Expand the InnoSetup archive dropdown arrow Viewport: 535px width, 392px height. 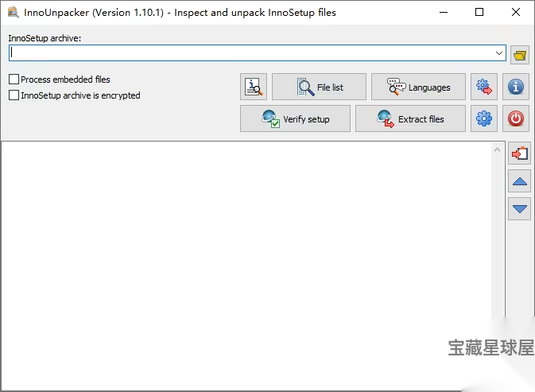pos(498,53)
